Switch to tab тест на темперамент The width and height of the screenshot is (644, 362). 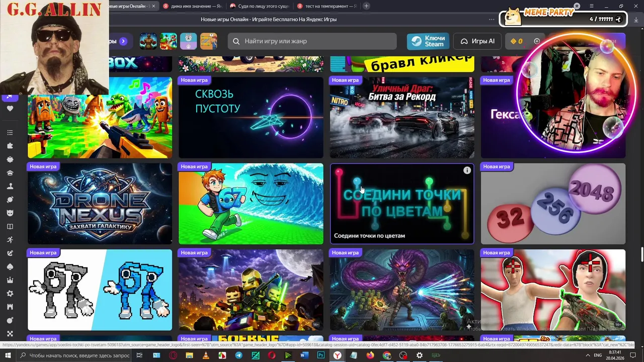coord(326,6)
